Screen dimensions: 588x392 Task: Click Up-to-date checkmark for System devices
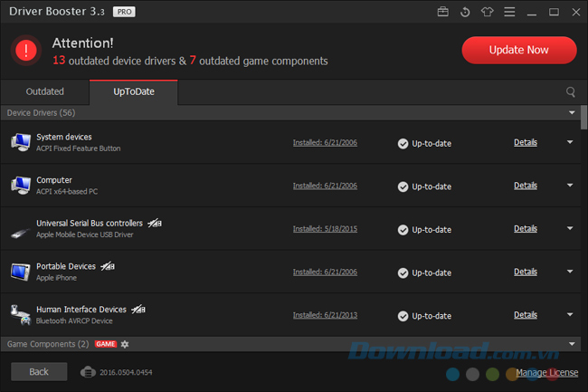coord(403,144)
